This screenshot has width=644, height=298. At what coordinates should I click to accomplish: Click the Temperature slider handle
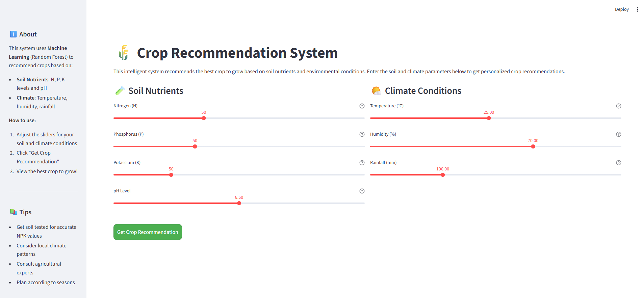coord(489,118)
